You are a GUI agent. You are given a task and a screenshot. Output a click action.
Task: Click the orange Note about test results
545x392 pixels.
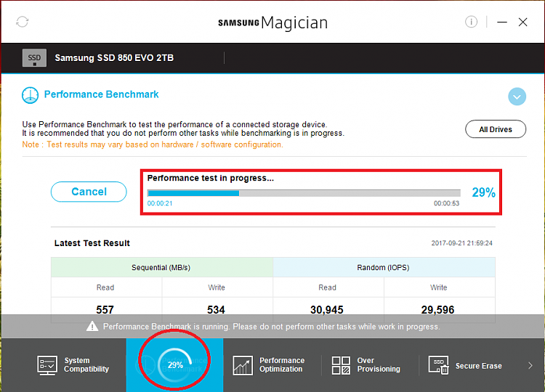(x=153, y=144)
